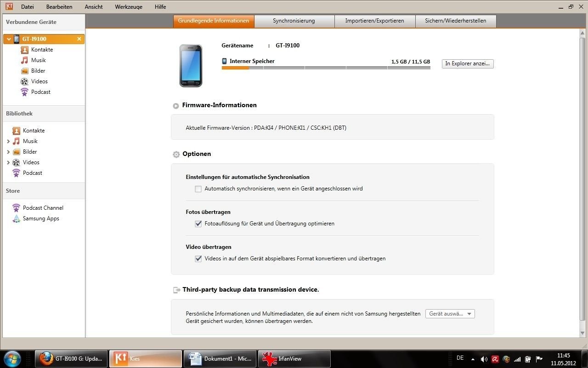588x368 pixels.
Task: Uncheck the Videos konvertieren und übertragen checkbox
Action: click(x=198, y=259)
